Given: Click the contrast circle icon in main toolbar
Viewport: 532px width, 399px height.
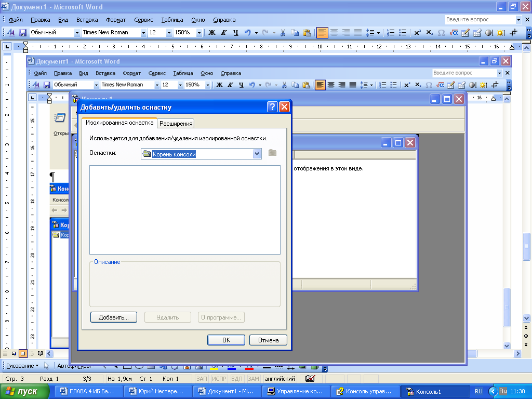Looking at the screenshot, I should click(x=489, y=33).
